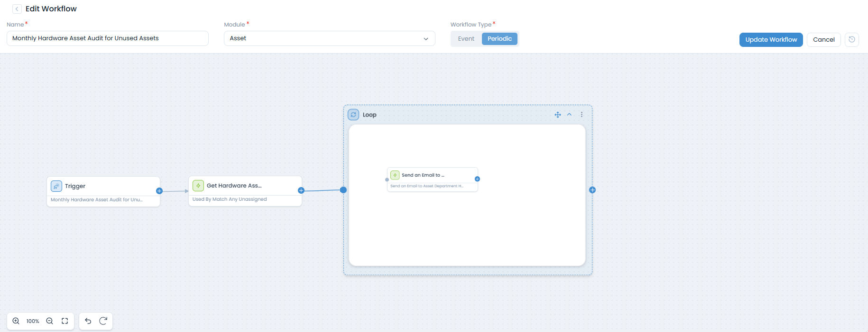Select the Trigger node

coord(103,187)
